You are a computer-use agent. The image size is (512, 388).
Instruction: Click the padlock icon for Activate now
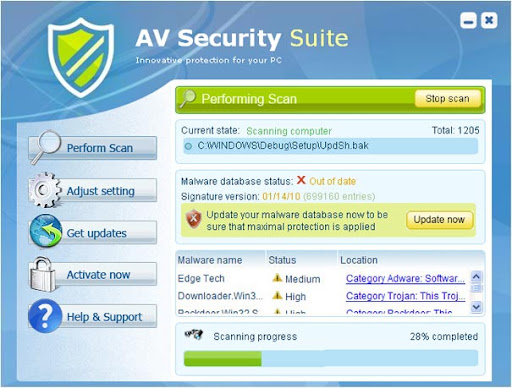(43, 274)
